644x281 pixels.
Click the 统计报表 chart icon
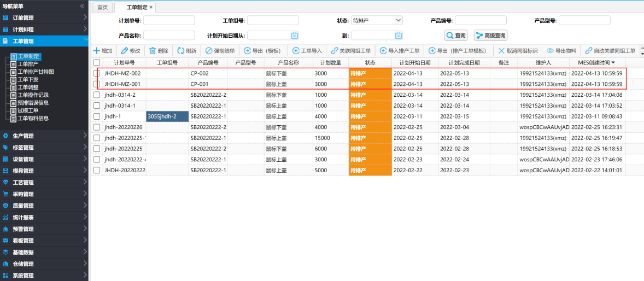(6, 218)
